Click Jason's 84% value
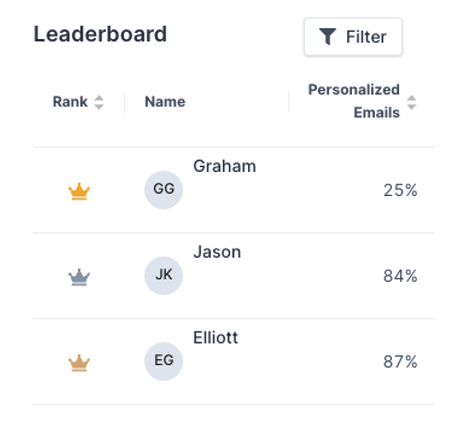 [400, 276]
